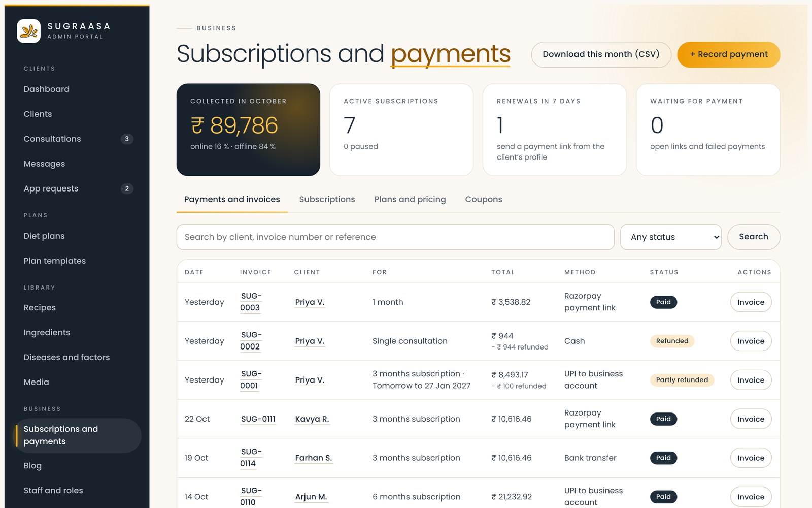Switch to the Subscriptions tab
Screen dimensions: 812x508
pyautogui.click(x=327, y=199)
